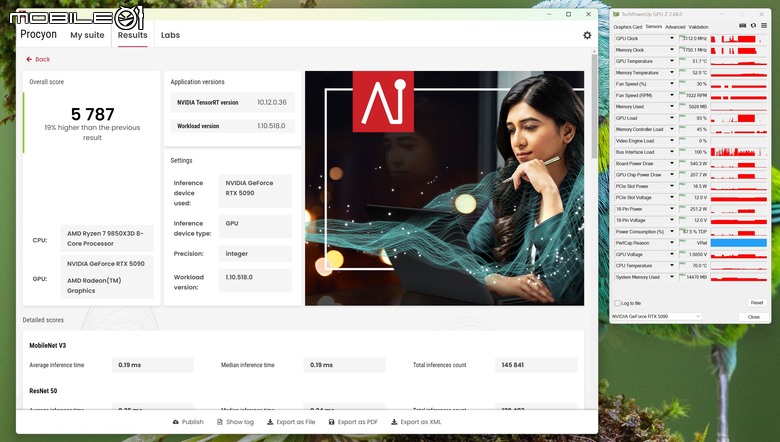The width and height of the screenshot is (780, 442).
Task: Click the GPU Clock history graph
Action: pos(739,38)
